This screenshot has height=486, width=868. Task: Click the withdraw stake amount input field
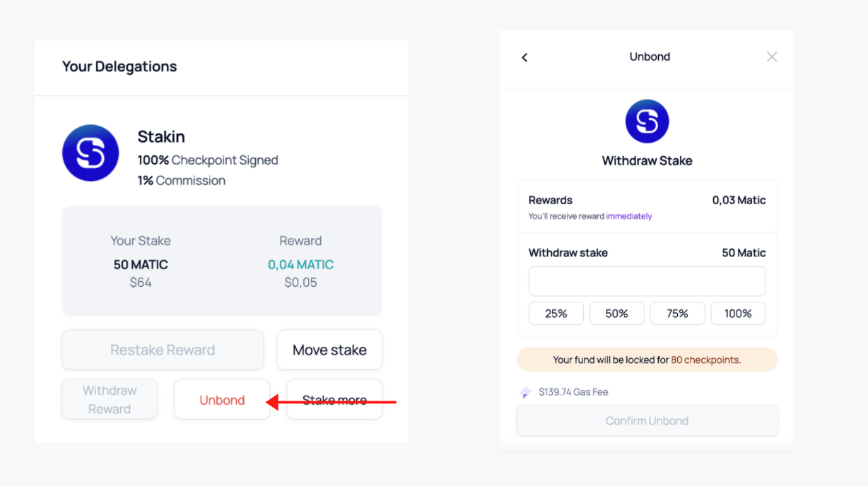click(647, 280)
